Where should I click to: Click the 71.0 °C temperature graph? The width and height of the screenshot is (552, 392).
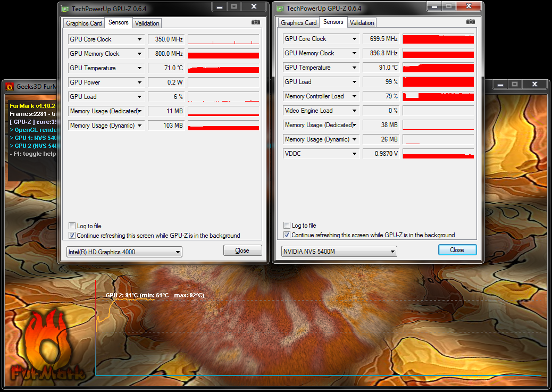[x=223, y=68]
